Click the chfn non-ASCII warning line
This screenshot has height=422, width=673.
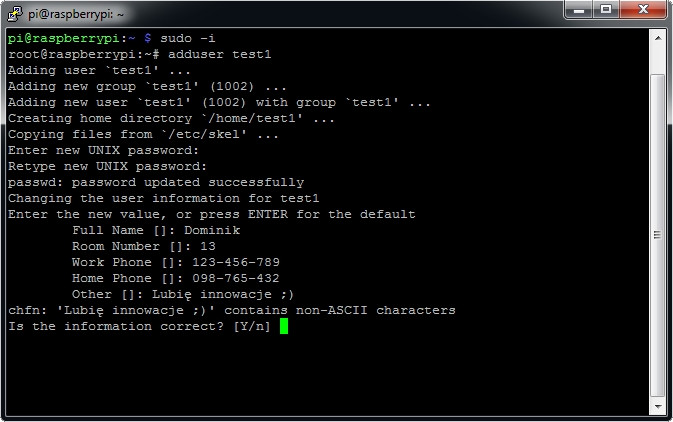(x=231, y=310)
